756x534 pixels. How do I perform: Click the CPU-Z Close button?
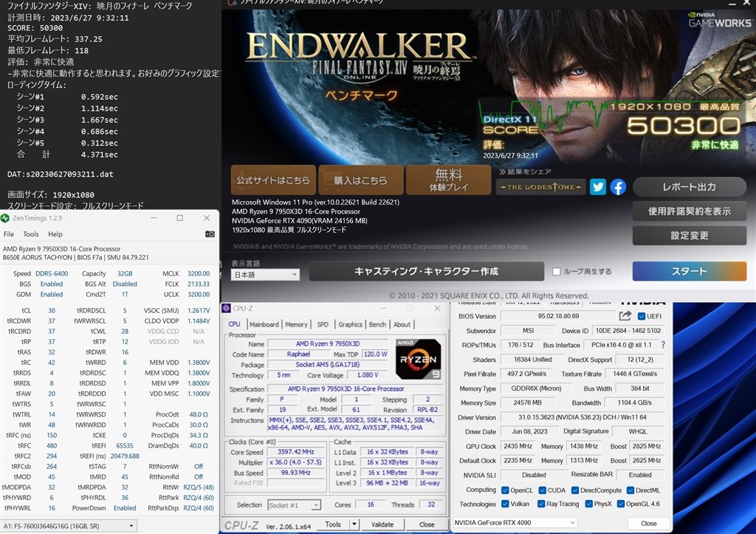(x=427, y=524)
